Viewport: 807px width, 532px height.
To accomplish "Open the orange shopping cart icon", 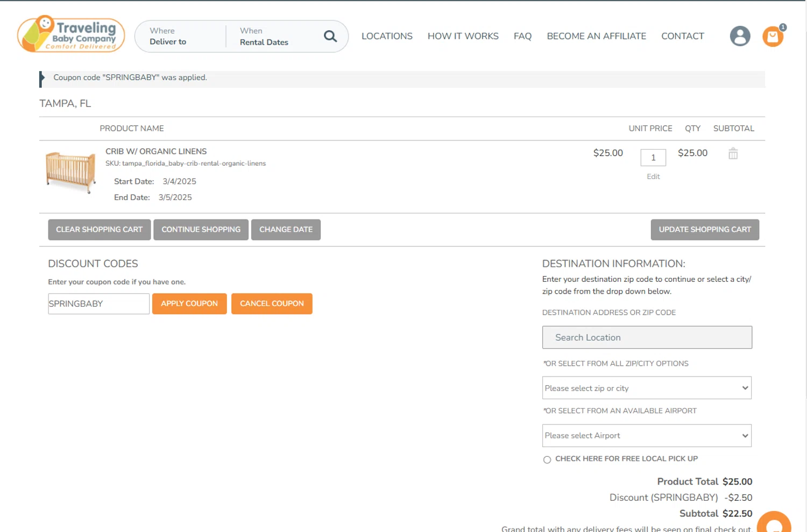I will (x=773, y=36).
